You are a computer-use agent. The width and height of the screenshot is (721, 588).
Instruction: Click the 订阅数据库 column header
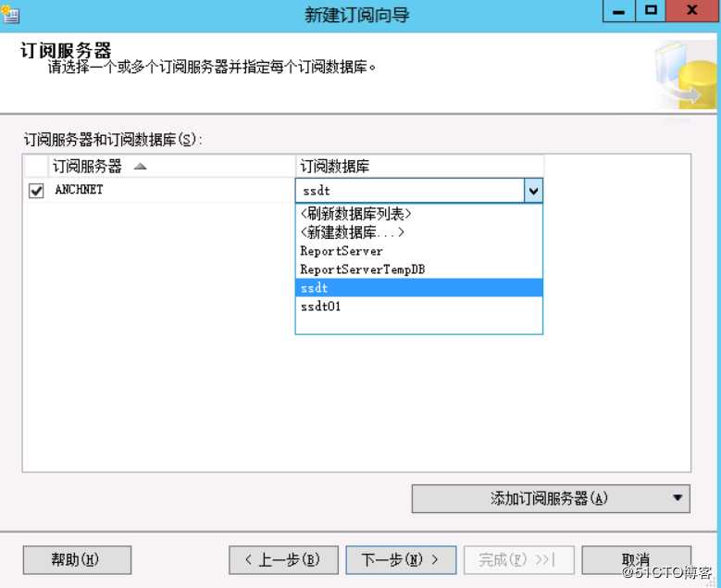point(419,166)
